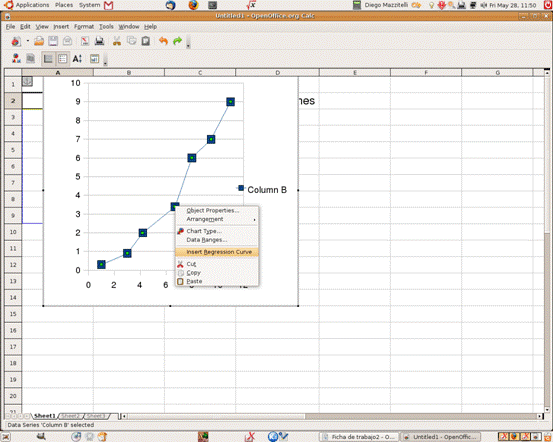
Task: Click the terminal launcher in top panel
Action: pos(212,5)
